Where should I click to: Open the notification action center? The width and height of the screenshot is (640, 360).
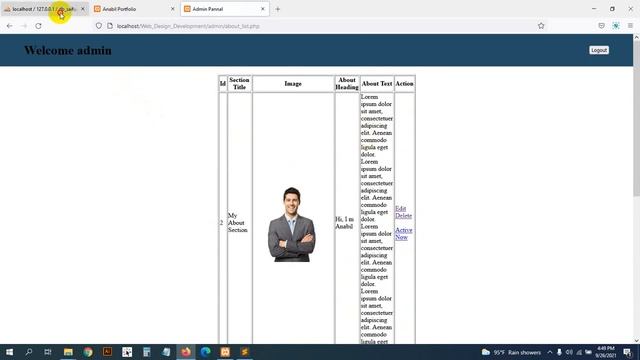tap(627, 352)
